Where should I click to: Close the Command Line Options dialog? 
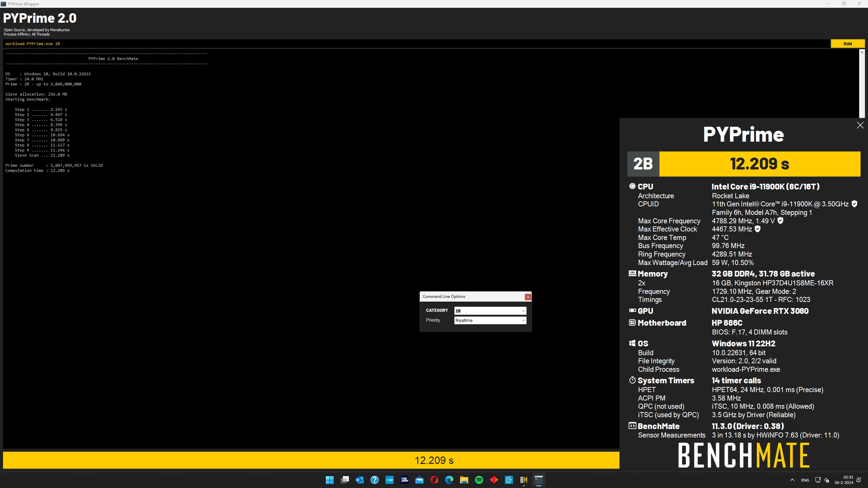528,297
